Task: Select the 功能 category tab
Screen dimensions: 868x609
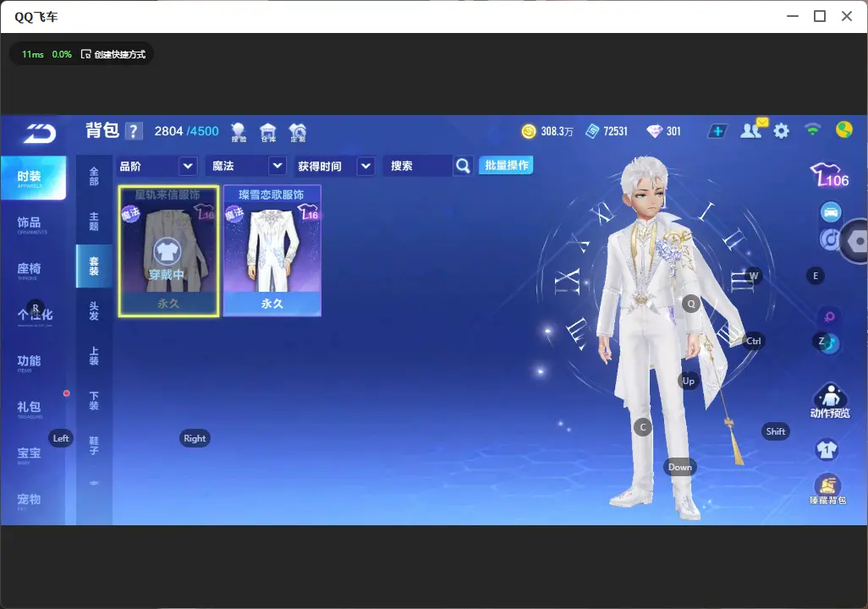Action: pyautogui.click(x=29, y=362)
